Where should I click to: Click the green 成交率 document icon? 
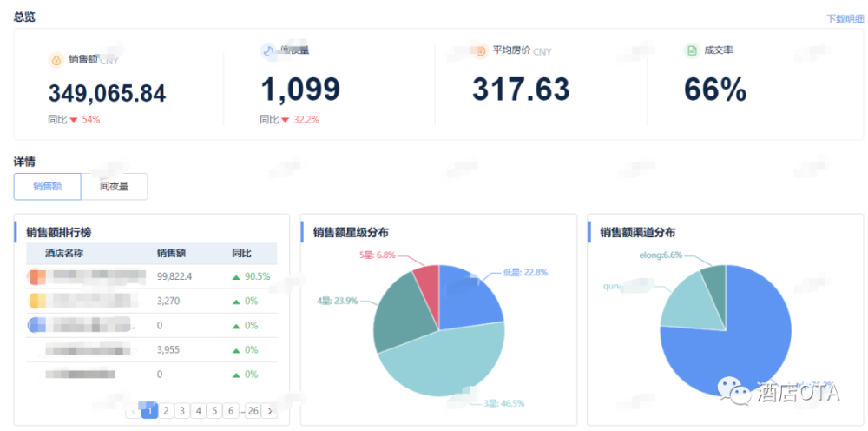coord(692,51)
